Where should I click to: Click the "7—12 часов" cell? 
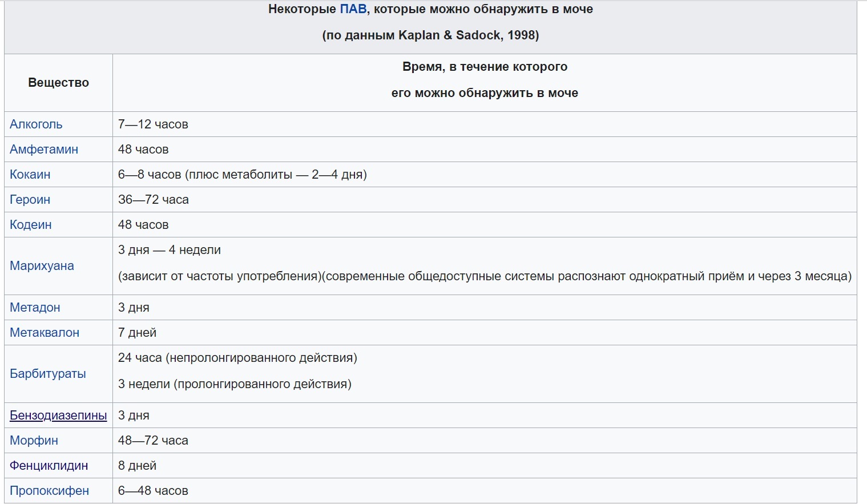pos(153,124)
